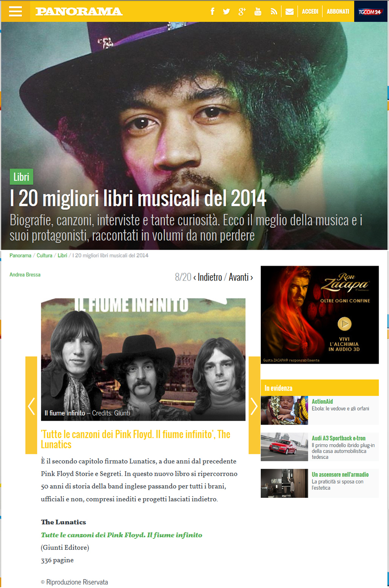Screen dimensions: 389x588
Task: Click the '8/20' slide counter
Action: 183,277
